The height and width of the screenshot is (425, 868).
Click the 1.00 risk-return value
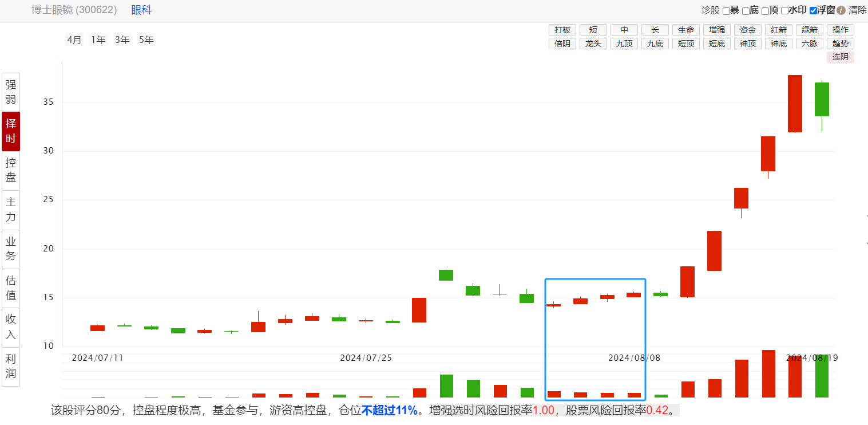click(544, 411)
